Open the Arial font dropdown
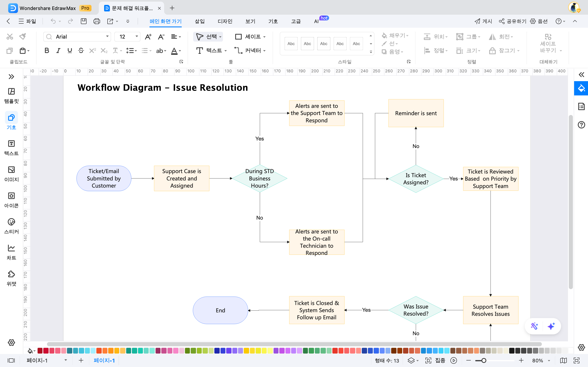Image resolution: width=588 pixels, height=367 pixels. point(107,37)
